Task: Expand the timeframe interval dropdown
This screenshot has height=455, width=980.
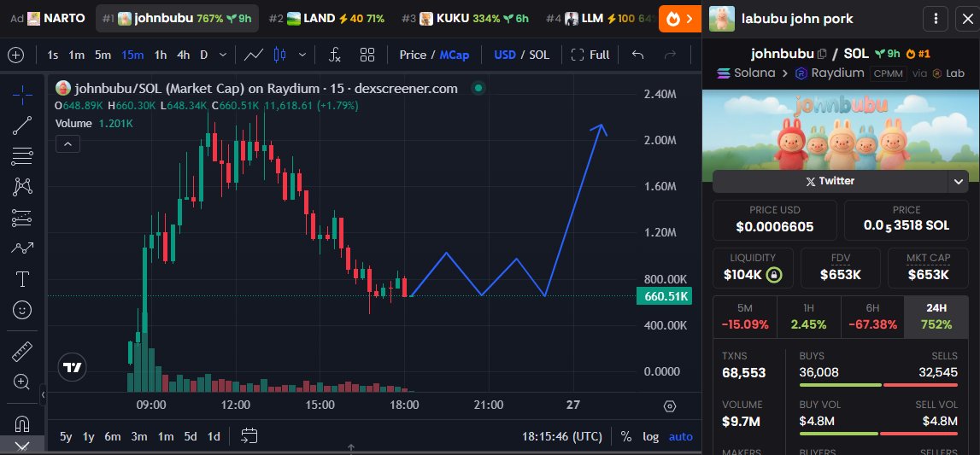Action: pyautogui.click(x=223, y=55)
